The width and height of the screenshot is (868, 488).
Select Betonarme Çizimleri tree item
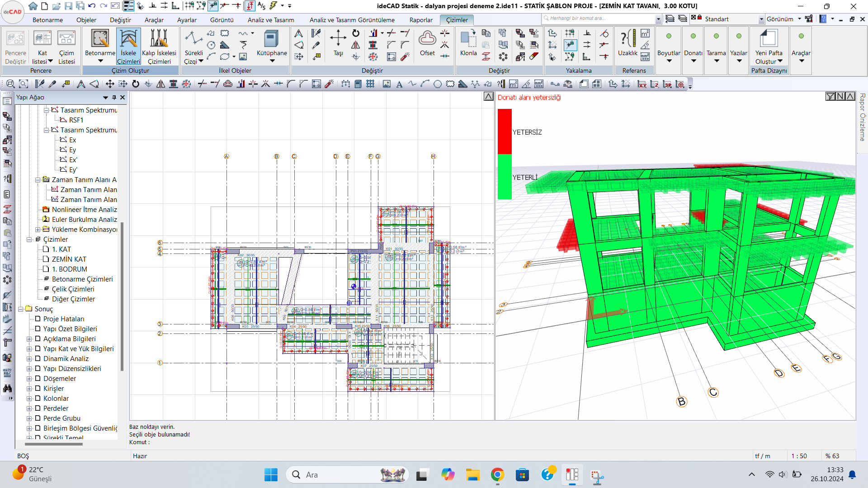(82, 279)
